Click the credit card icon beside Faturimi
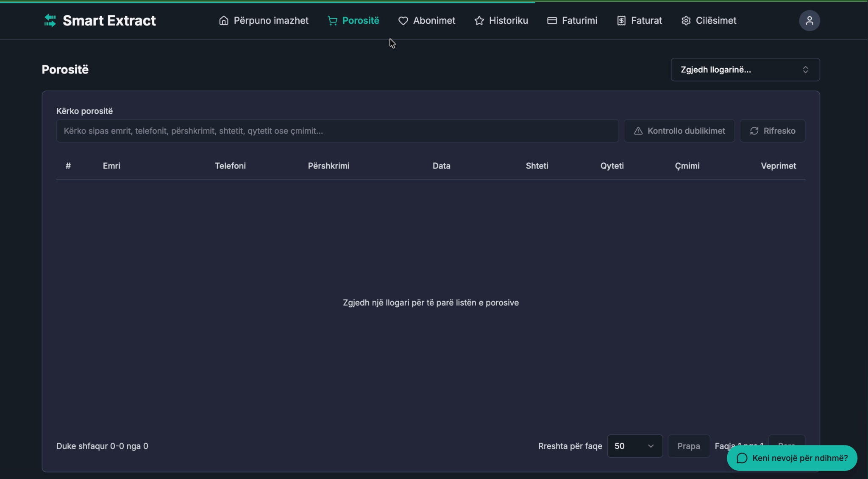The image size is (868, 479). coord(552,20)
